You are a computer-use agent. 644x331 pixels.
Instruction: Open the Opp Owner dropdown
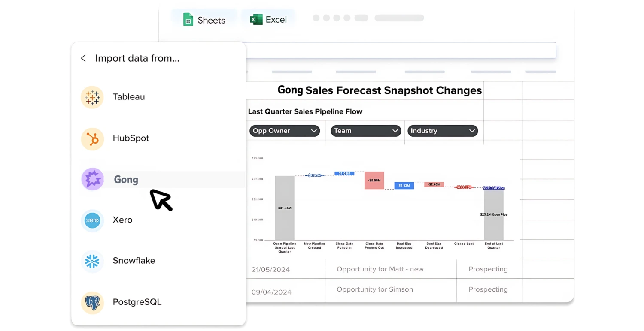pyautogui.click(x=285, y=131)
